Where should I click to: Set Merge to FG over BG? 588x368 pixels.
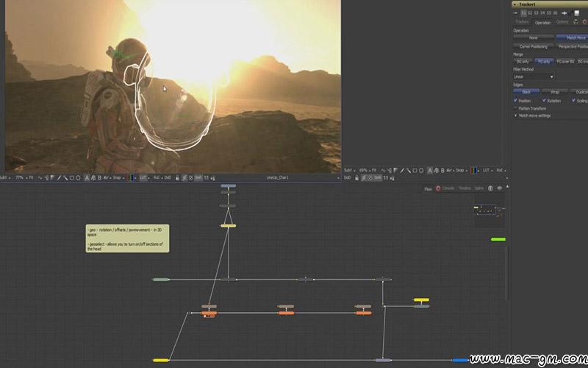[565, 61]
